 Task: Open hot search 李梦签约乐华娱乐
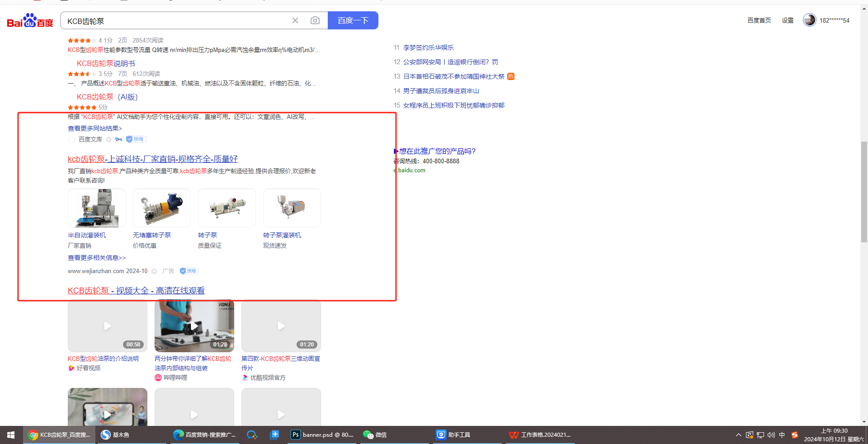click(429, 47)
